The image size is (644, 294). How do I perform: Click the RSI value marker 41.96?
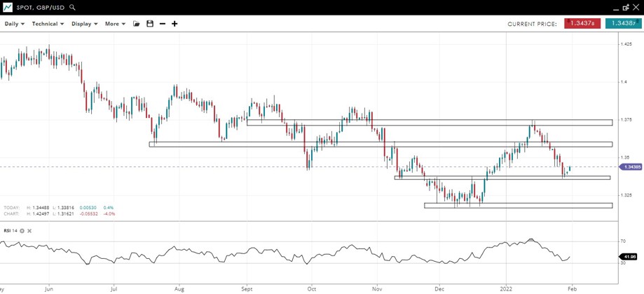pyautogui.click(x=629, y=257)
